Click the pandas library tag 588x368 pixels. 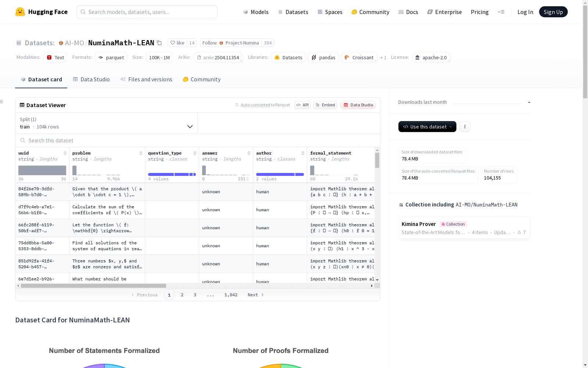pos(323,57)
